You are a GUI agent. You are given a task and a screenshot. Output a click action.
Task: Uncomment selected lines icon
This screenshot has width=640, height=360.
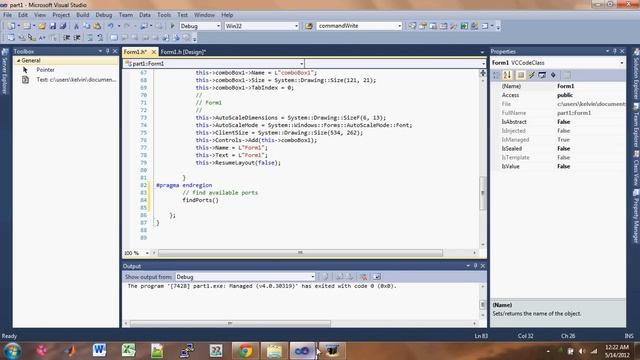[100, 38]
